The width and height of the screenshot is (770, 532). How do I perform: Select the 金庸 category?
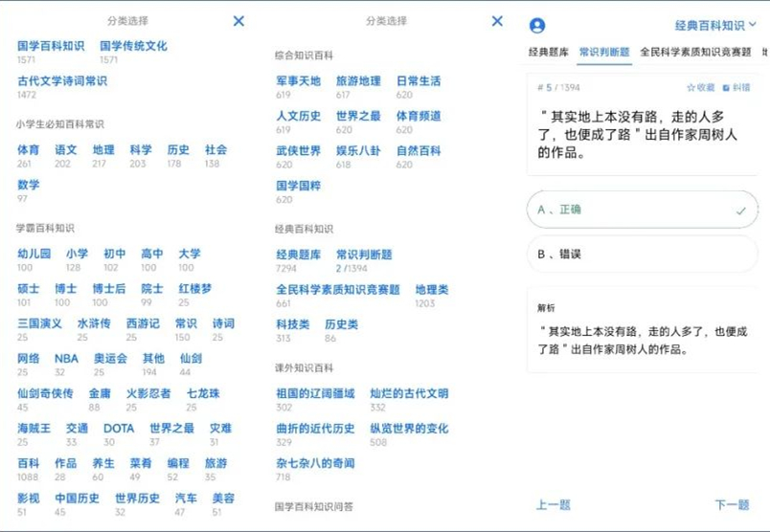coord(100,393)
